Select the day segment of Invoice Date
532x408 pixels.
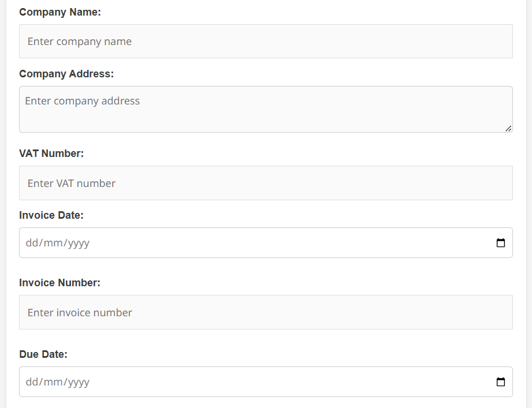coord(31,243)
